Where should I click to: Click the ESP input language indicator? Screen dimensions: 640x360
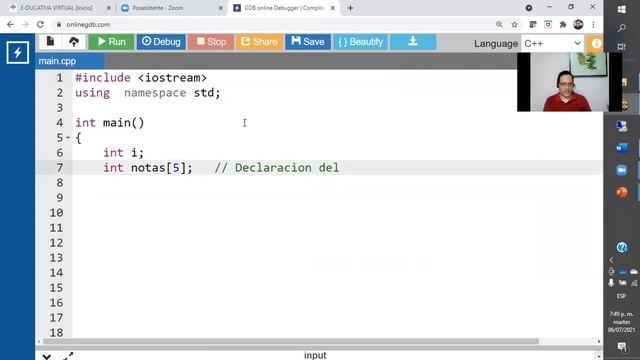point(621,296)
